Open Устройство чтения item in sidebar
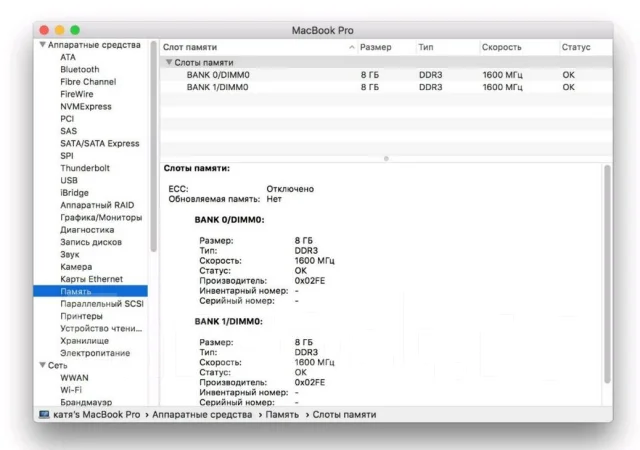 tap(101, 328)
